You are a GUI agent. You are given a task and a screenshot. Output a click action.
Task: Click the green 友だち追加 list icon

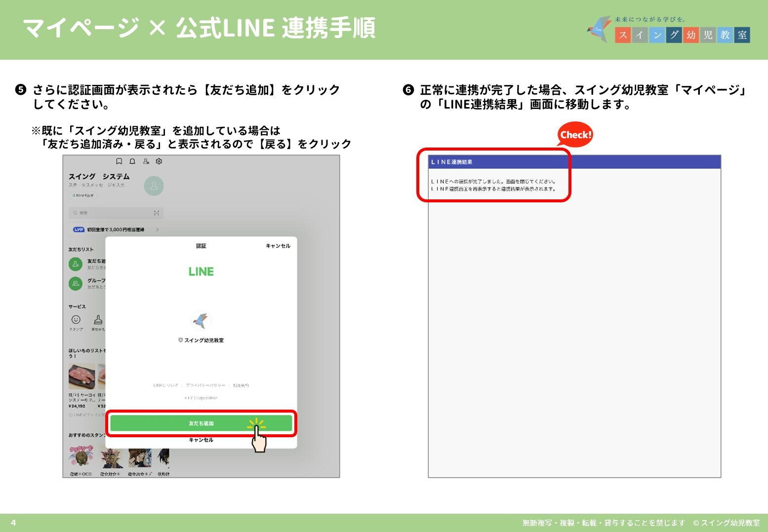click(76, 264)
